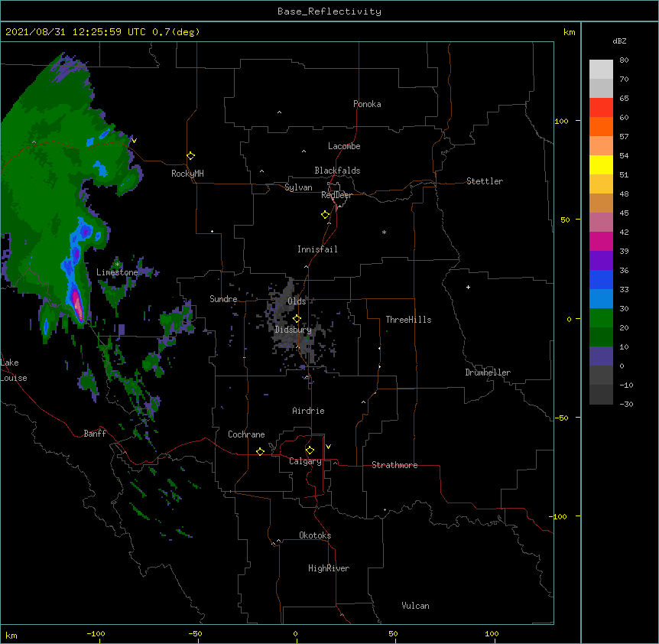
Task: Click the HighRiver label
Action: click(329, 568)
